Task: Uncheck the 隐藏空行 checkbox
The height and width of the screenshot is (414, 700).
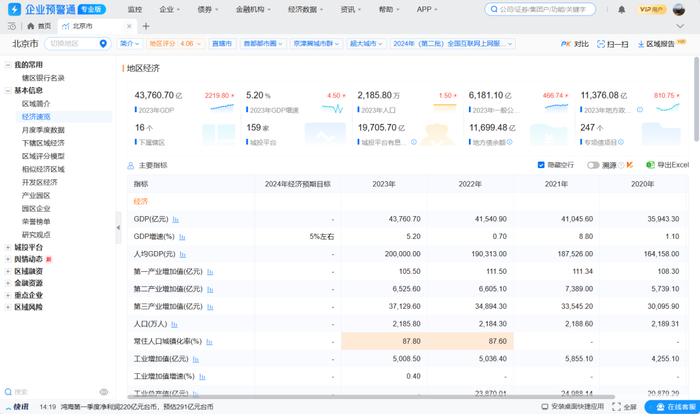Action: pyautogui.click(x=542, y=165)
